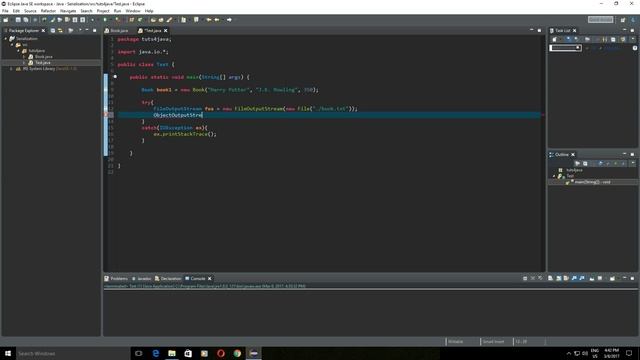Click the 'package tuts4java;' code line
This screenshot has width=640, height=360.
click(x=144, y=39)
